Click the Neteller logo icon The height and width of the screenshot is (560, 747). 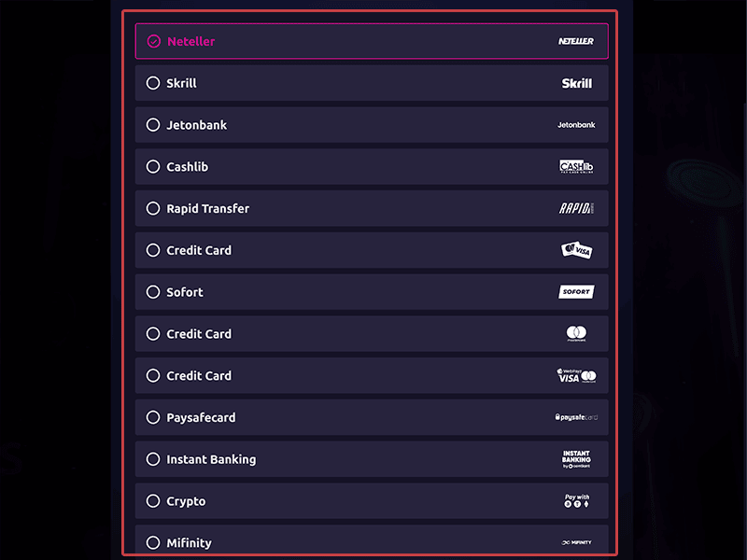click(576, 41)
